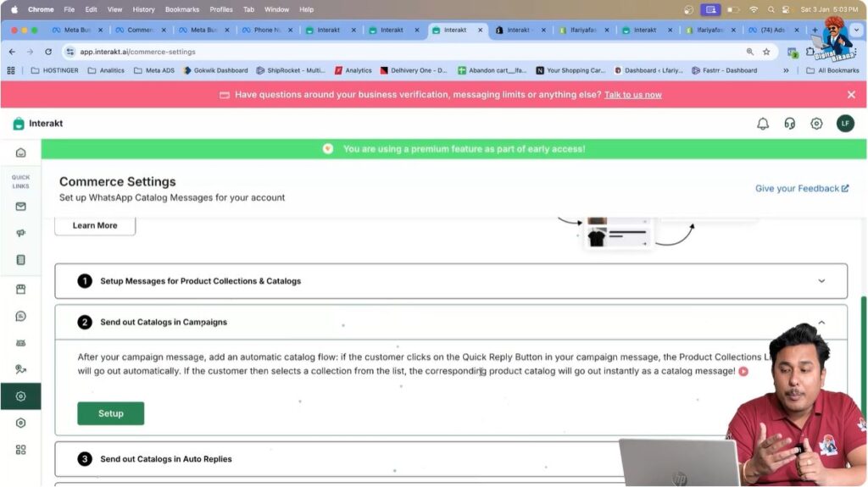The width and height of the screenshot is (868, 487).
Task: Open macOS Control Center
Action: [x=786, y=9]
